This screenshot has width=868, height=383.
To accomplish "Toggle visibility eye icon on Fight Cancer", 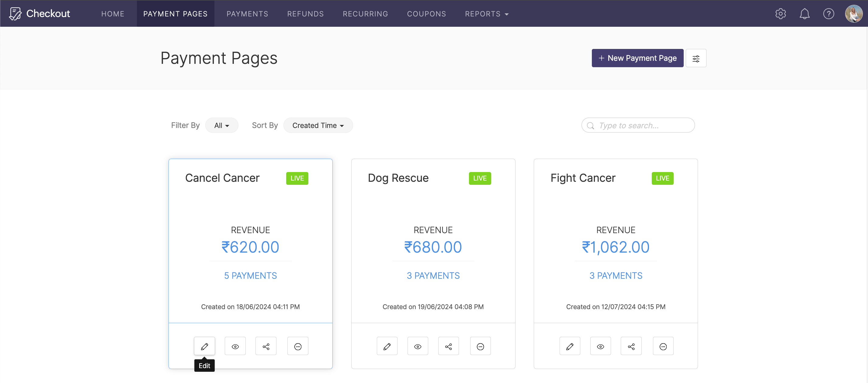I will click(x=601, y=347).
